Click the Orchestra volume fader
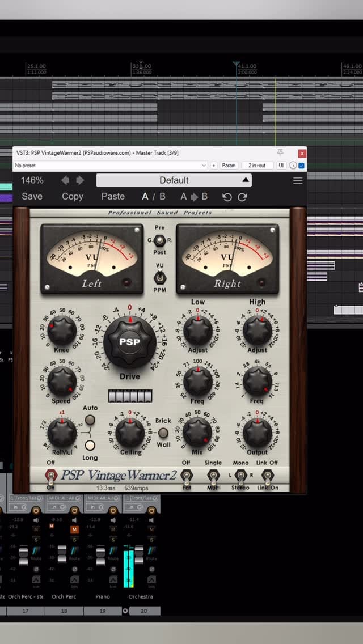363x644 pixels. 140,555
